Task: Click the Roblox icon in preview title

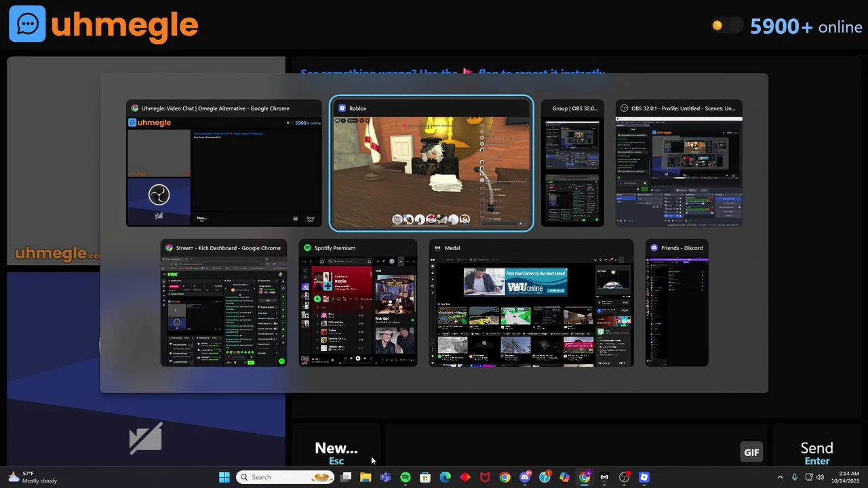Action: (342, 108)
